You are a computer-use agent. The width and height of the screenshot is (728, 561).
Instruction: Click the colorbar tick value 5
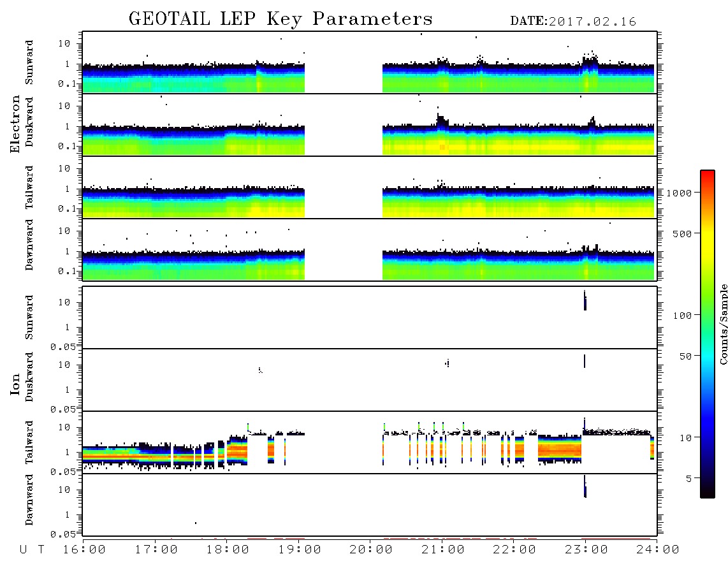point(688,478)
